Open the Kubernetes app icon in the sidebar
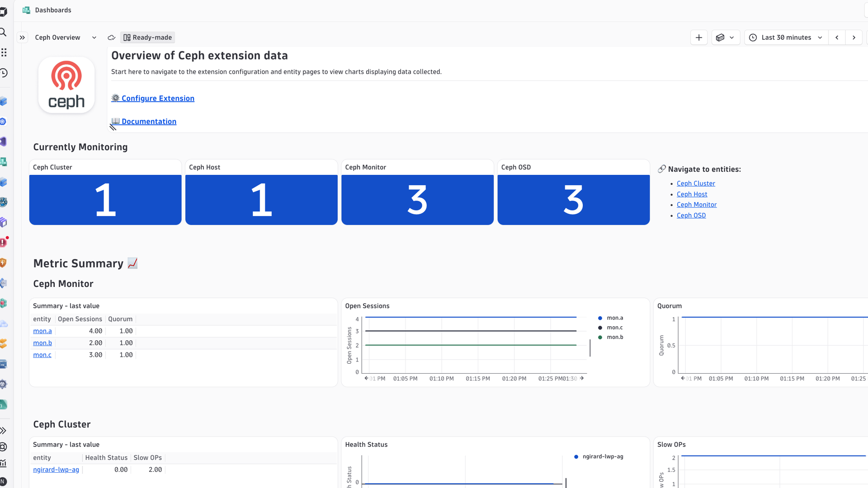 tap(3, 121)
